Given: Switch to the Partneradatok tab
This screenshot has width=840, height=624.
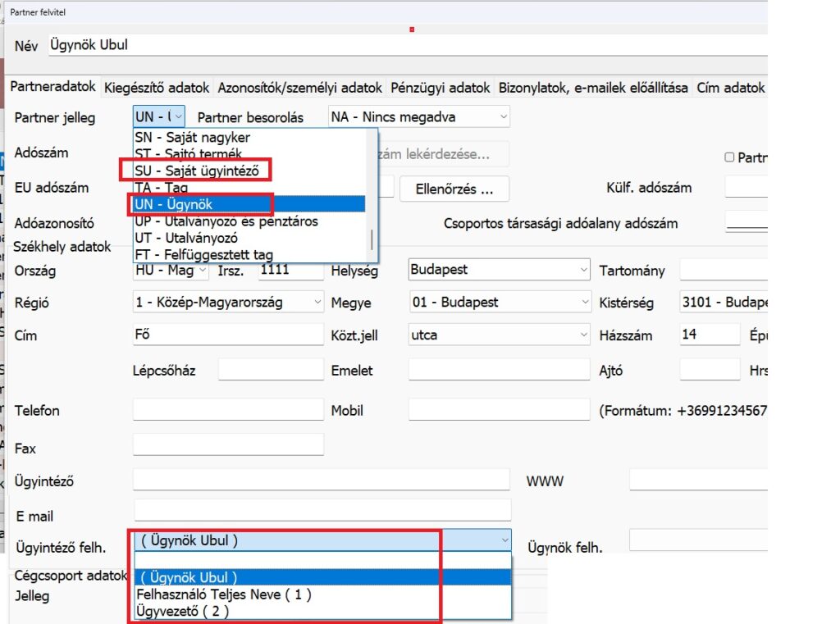Looking at the screenshot, I should [x=52, y=87].
